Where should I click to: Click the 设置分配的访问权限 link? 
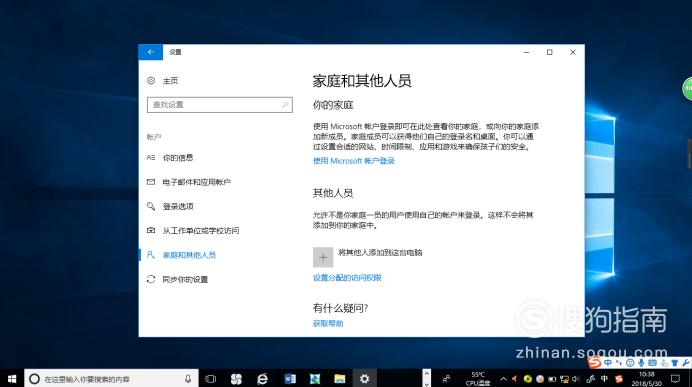click(x=347, y=278)
